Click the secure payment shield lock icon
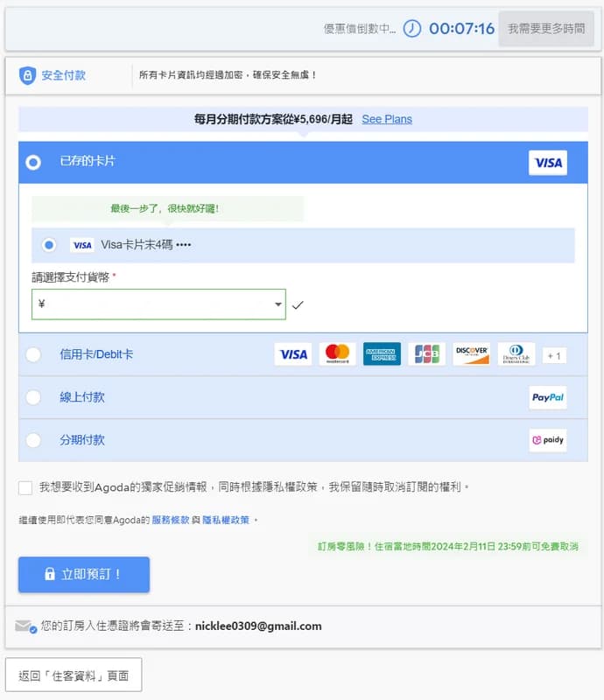Screen dimensions: 604x700 (27, 75)
